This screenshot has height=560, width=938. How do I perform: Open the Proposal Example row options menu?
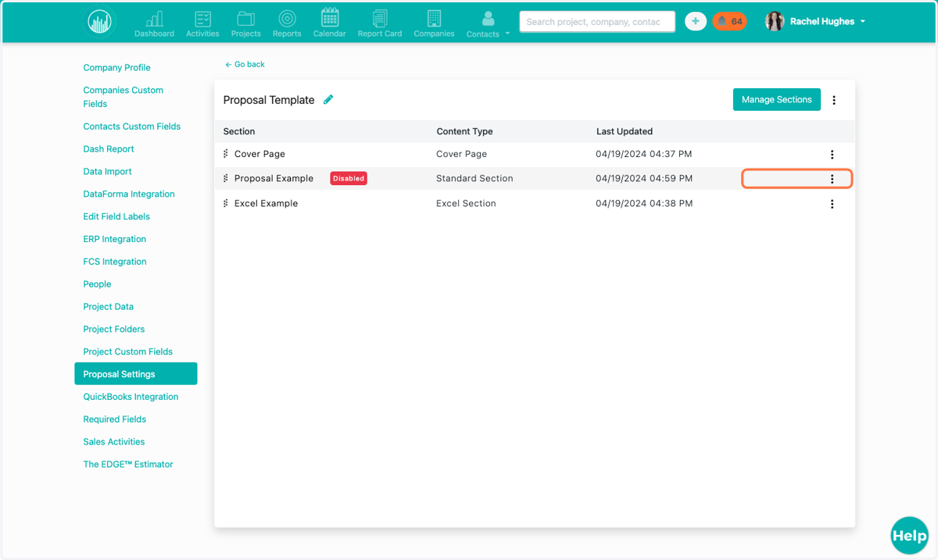click(832, 179)
